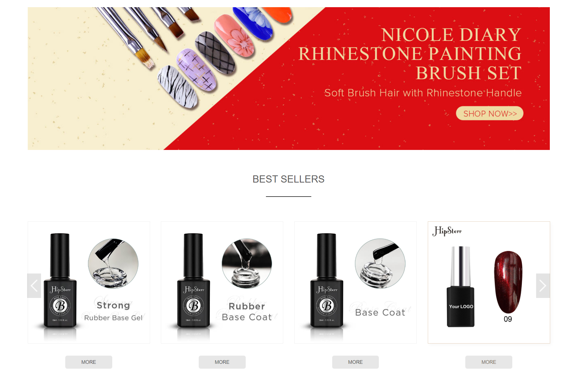Click MORE under Strong Rubber Base Gel
Screen dimensions: 588x384
click(89, 362)
